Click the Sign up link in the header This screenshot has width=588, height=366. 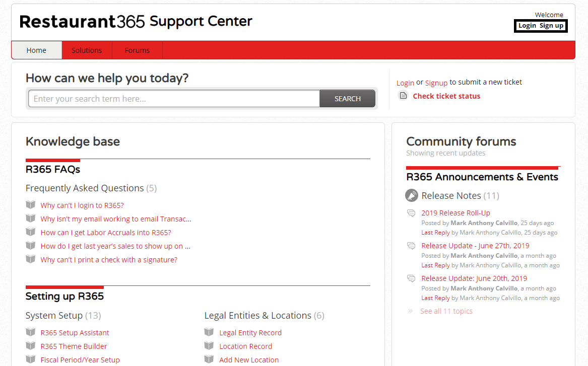(x=551, y=26)
